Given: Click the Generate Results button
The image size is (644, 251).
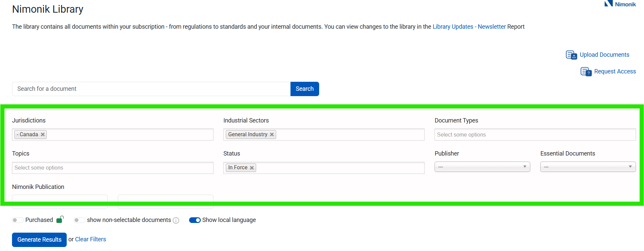Looking at the screenshot, I should click(x=39, y=240).
